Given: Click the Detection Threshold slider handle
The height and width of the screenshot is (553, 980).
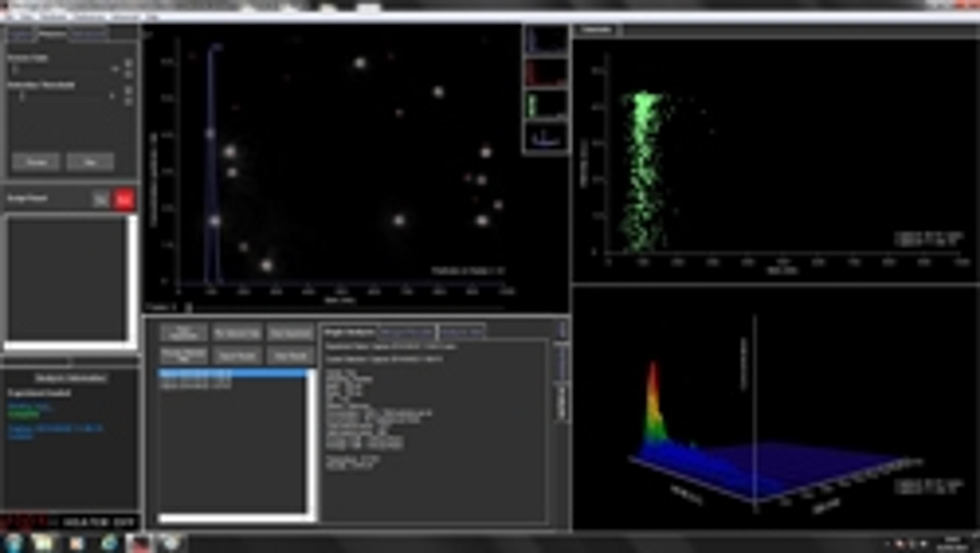Looking at the screenshot, I should click(22, 97).
